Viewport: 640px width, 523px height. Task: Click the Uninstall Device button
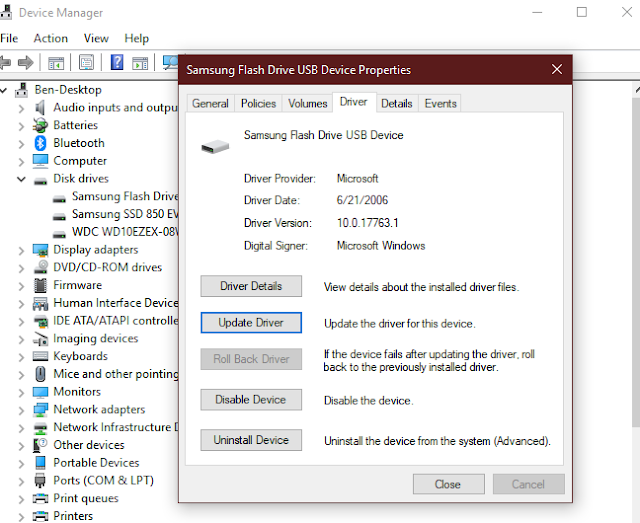(x=251, y=440)
